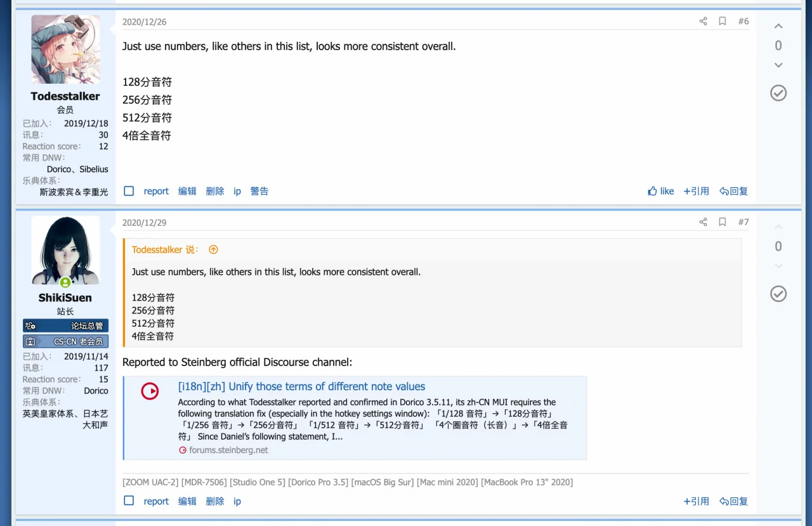Click +引用 on post #6
This screenshot has height=526, width=812.
[696, 191]
